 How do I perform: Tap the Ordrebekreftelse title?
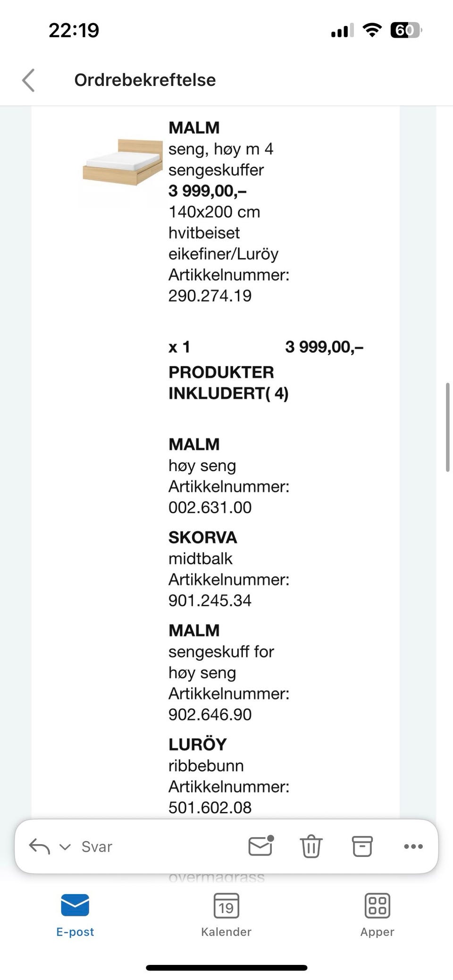tap(145, 80)
